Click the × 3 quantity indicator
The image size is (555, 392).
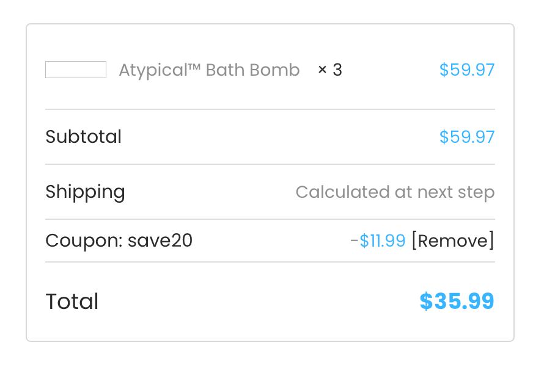(x=330, y=70)
